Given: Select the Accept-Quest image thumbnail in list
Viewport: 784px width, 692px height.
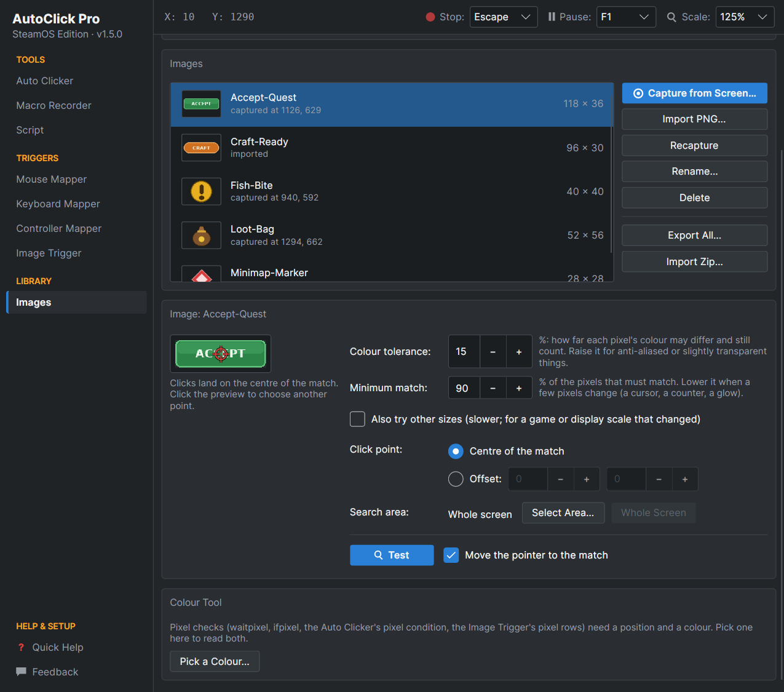Looking at the screenshot, I should (x=201, y=104).
